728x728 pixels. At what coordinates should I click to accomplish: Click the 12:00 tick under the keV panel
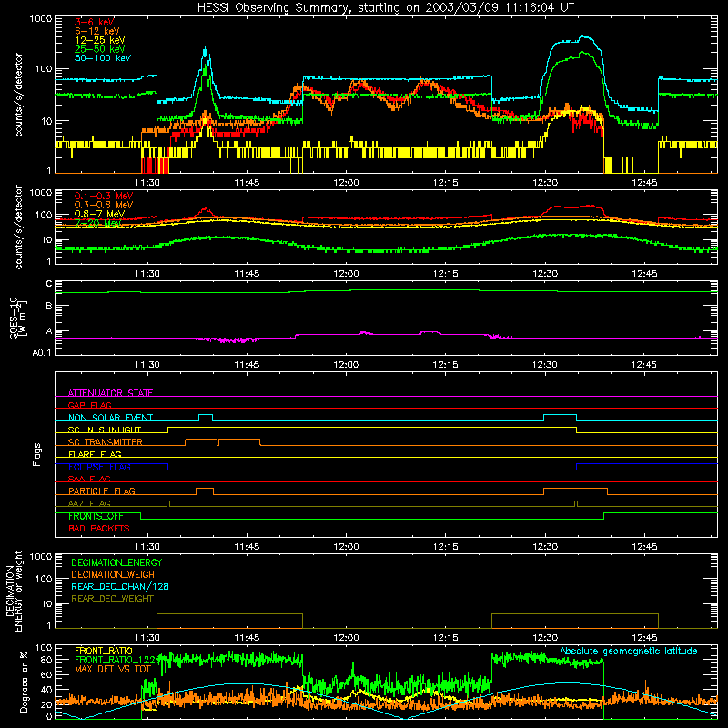pyautogui.click(x=346, y=183)
